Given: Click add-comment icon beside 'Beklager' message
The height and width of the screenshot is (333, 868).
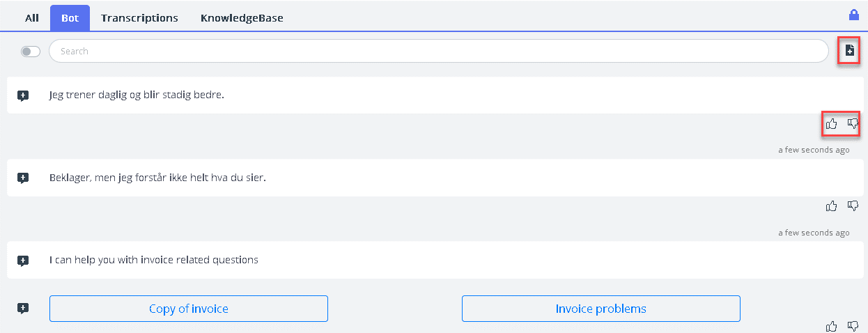Looking at the screenshot, I should click(23, 178).
